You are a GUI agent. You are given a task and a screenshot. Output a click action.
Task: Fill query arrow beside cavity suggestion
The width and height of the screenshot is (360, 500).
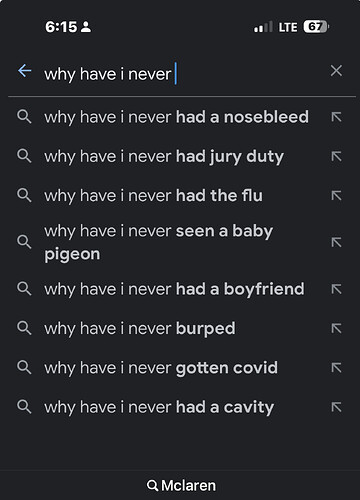click(x=336, y=407)
